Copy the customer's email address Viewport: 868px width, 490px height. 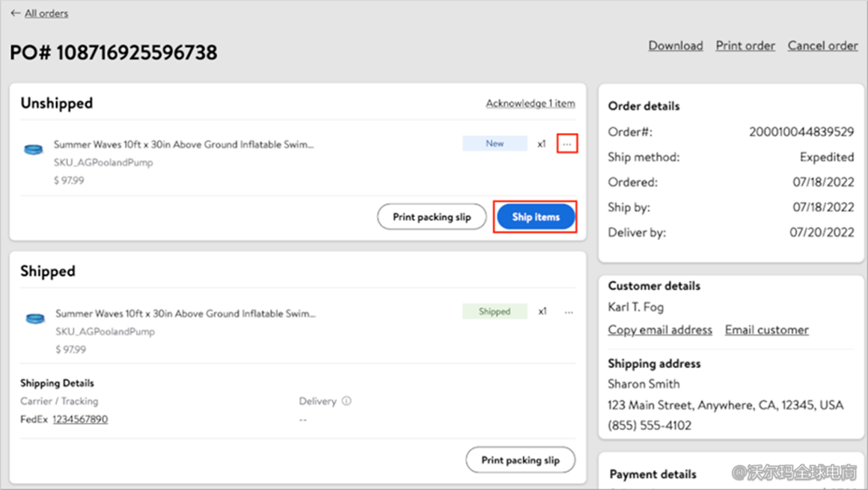point(660,330)
